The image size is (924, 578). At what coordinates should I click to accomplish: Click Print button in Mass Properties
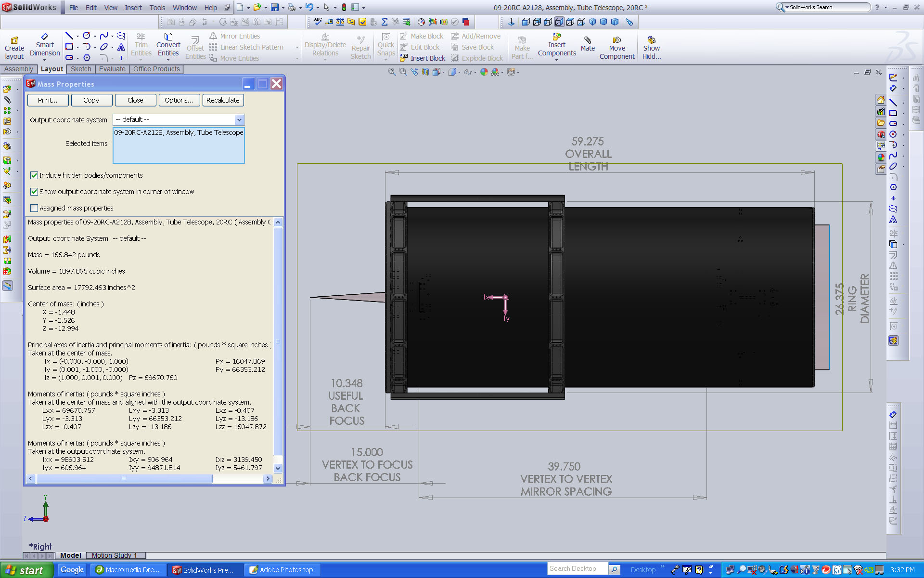click(x=48, y=100)
